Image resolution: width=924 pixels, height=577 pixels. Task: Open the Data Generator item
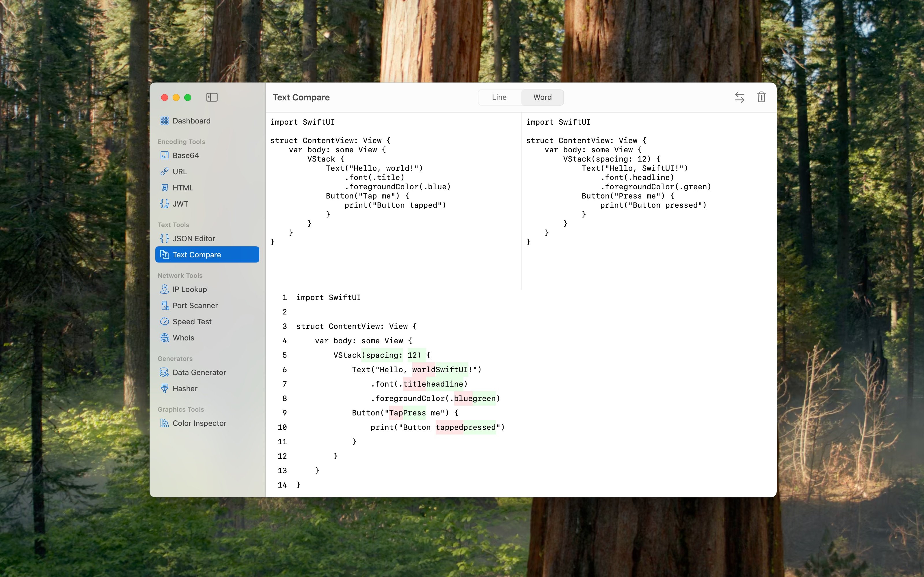[x=199, y=372]
